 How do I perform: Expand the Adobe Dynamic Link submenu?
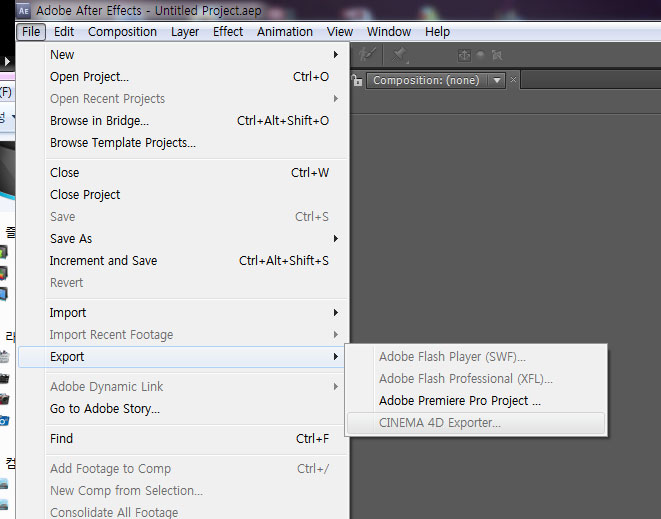point(183,387)
